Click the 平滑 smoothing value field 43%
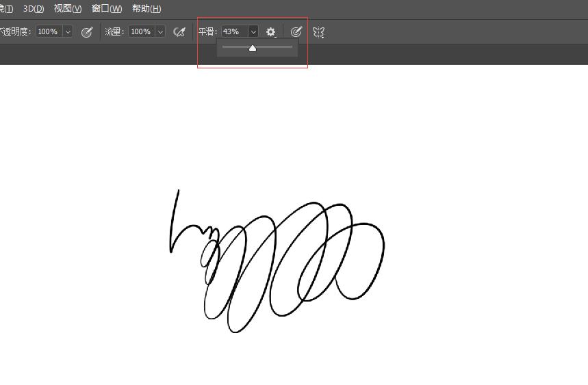The width and height of the screenshot is (588, 385). 235,31
